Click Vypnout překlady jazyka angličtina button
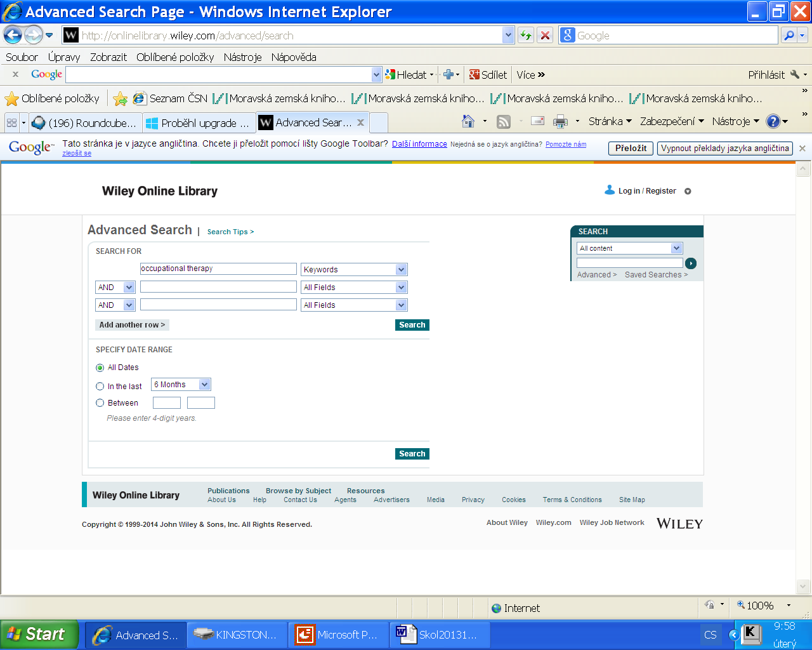 pos(725,149)
